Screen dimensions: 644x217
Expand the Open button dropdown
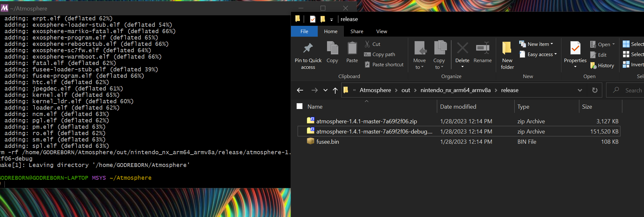click(x=613, y=44)
